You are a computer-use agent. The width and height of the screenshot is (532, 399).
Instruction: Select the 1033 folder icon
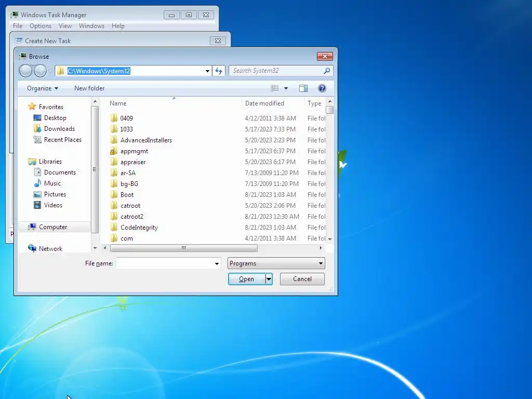point(114,129)
